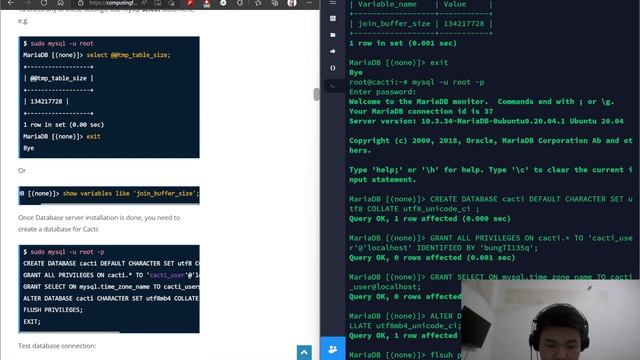Click the FLUSH PRIVILEGES; line
Screen dimensions: 640x360
point(53,310)
